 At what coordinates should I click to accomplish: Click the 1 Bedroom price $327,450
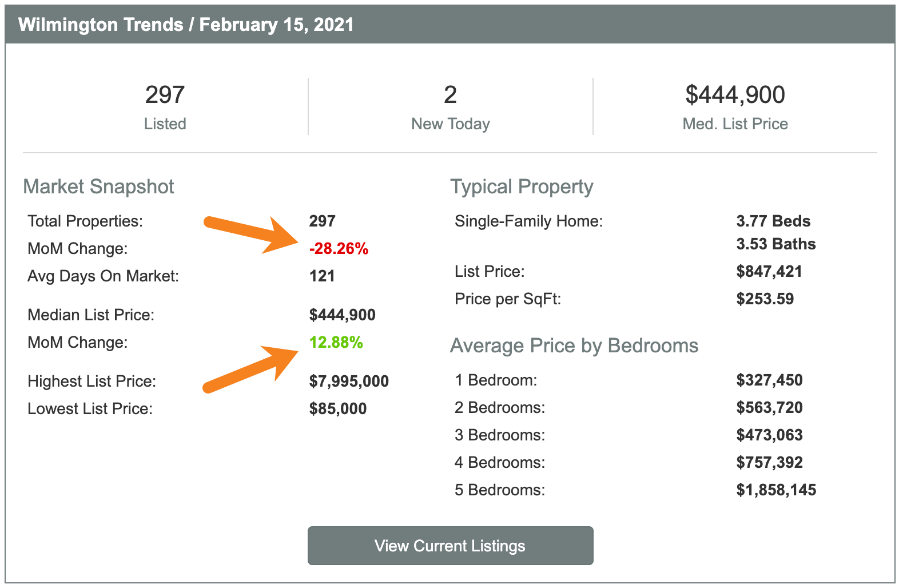(769, 380)
